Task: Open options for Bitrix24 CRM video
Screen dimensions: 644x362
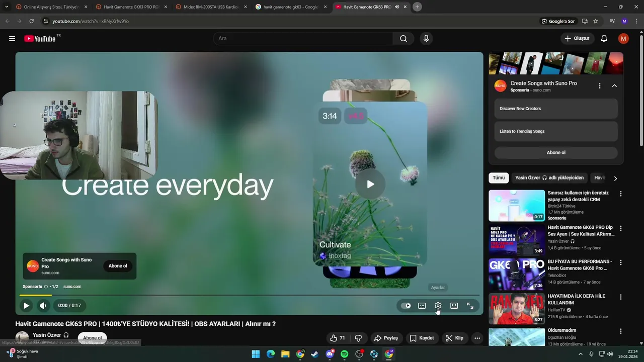Action: point(621,194)
